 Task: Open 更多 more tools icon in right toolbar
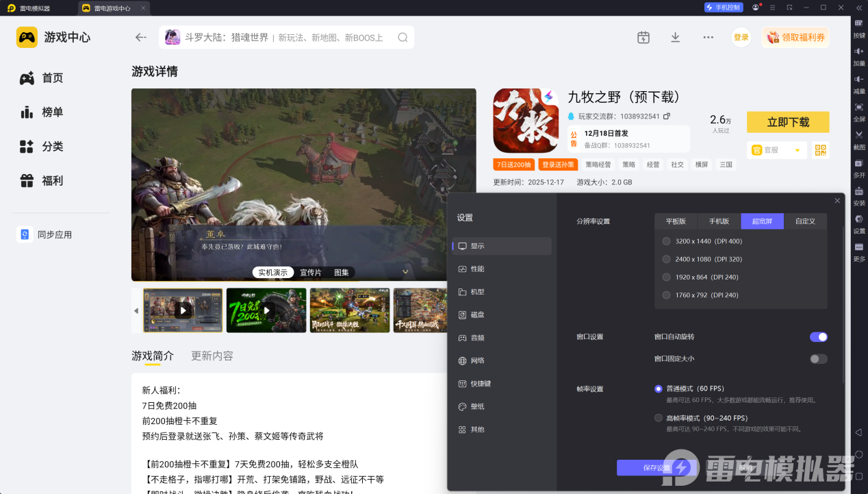[859, 247]
